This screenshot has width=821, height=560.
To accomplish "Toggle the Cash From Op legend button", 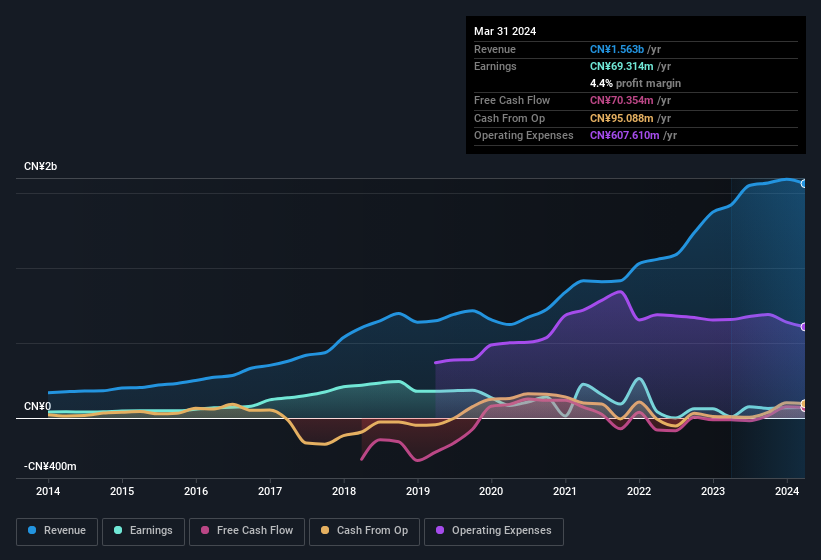I will [364, 531].
